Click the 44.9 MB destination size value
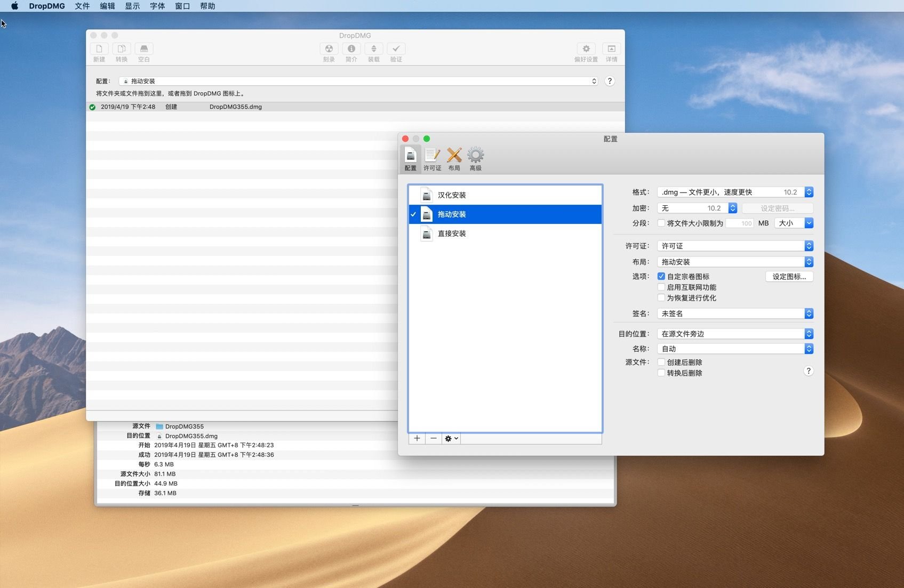The height and width of the screenshot is (588, 904). (x=166, y=484)
